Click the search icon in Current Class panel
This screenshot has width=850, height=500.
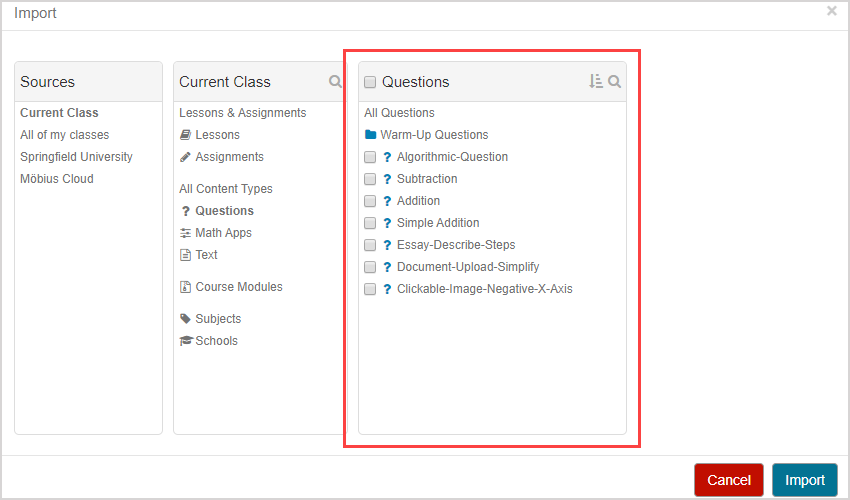[x=336, y=82]
